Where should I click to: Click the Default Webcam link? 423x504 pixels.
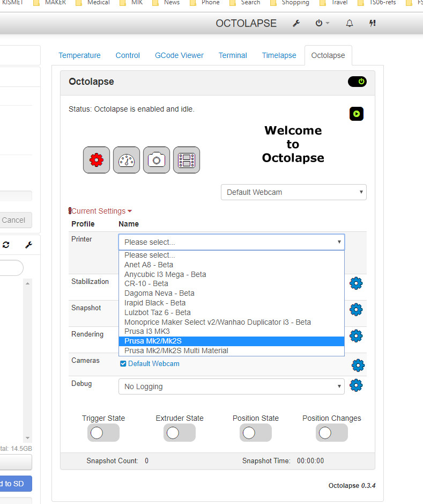154,363
